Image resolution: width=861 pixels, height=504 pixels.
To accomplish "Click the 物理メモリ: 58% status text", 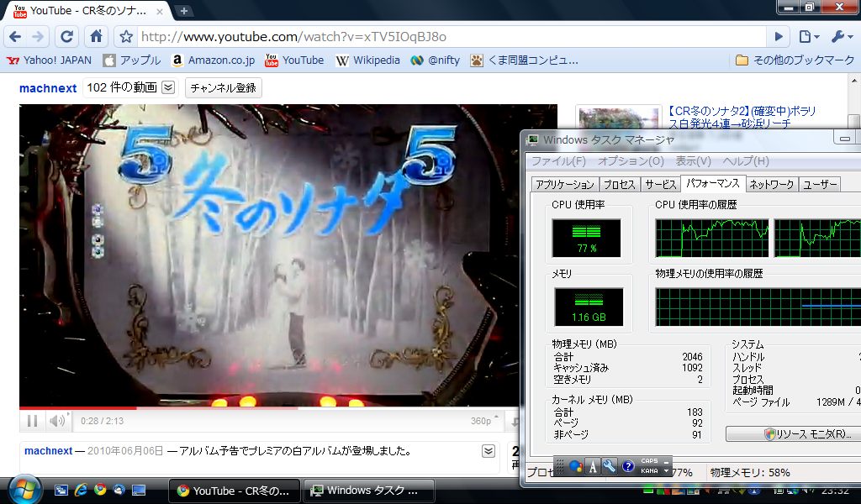I will (x=750, y=473).
